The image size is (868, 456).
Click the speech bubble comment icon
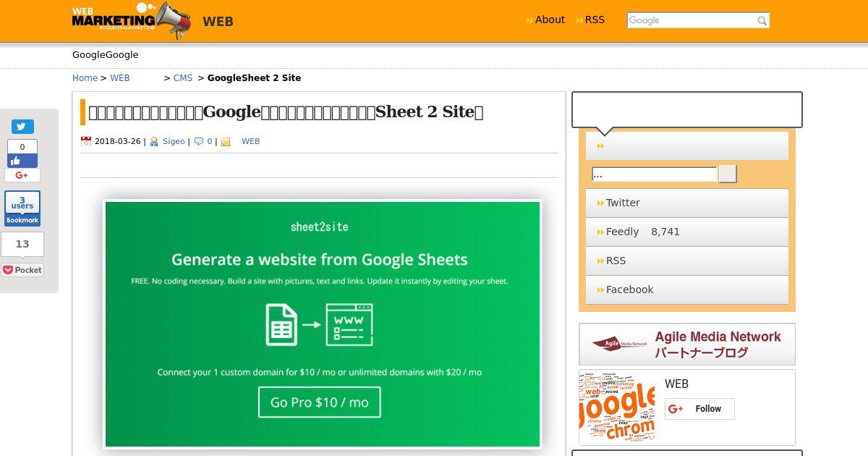[199, 142]
